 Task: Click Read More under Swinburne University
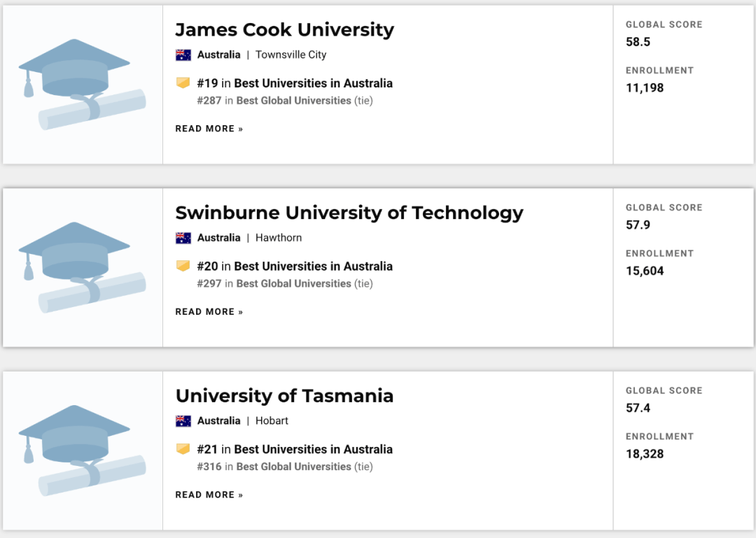(209, 312)
